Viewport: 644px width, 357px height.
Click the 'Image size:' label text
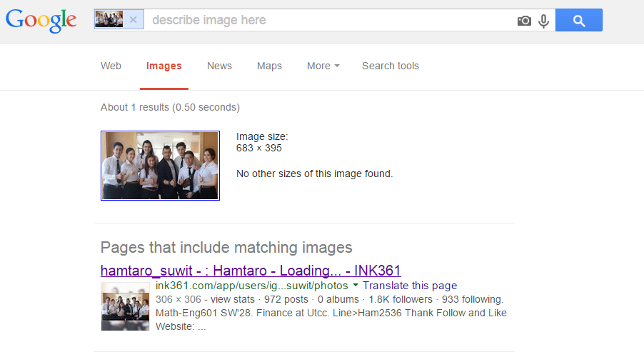[262, 136]
